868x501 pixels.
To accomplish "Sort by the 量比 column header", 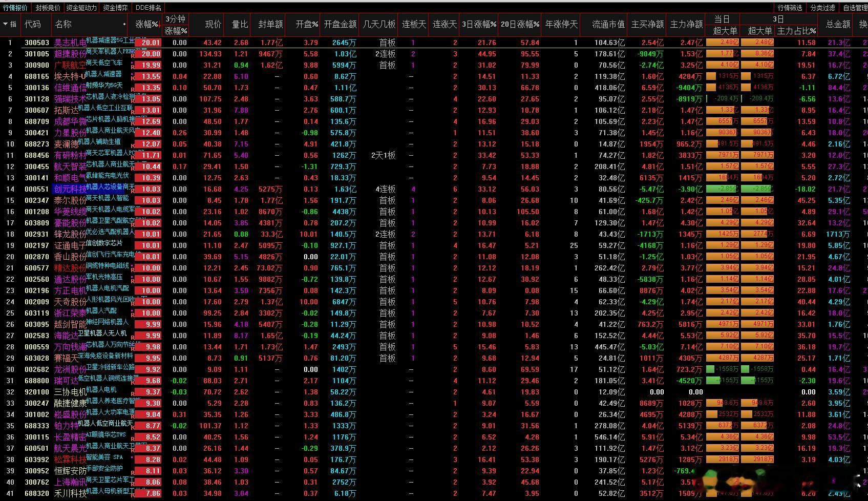I will [x=240, y=25].
